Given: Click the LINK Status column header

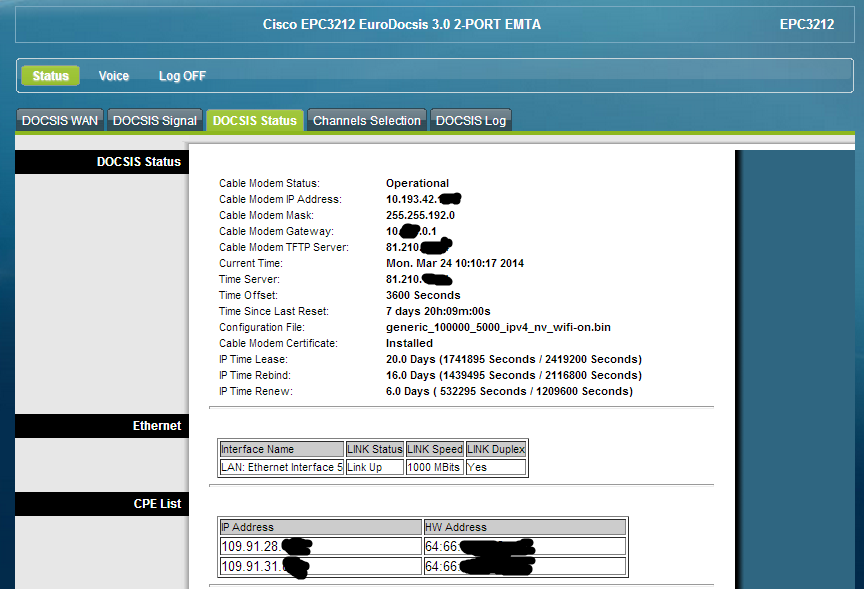Looking at the screenshot, I should (375, 450).
